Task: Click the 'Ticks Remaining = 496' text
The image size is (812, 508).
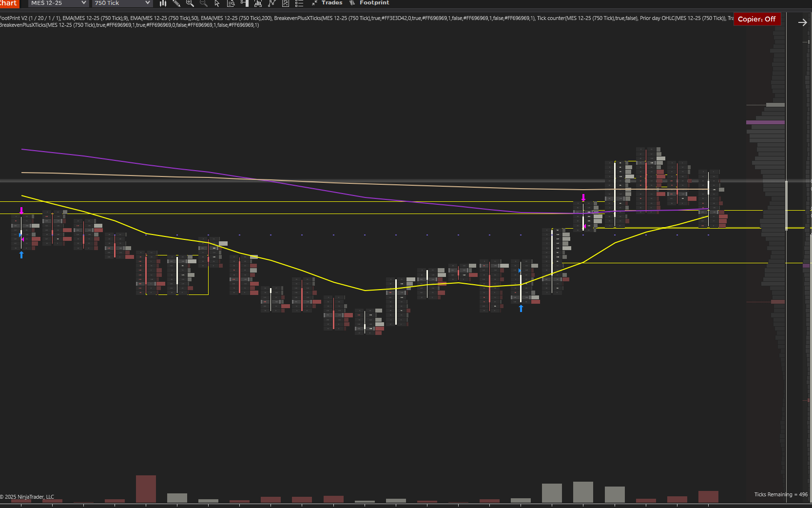Action: coord(781,494)
